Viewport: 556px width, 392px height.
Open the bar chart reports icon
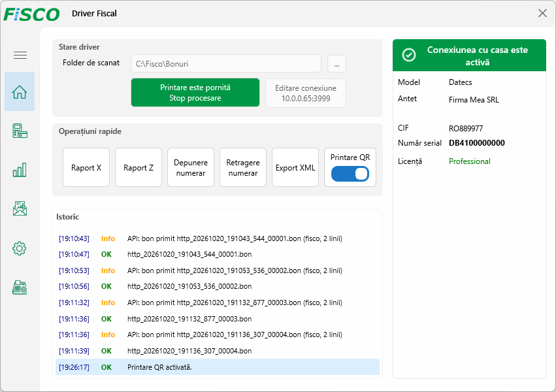coord(20,170)
